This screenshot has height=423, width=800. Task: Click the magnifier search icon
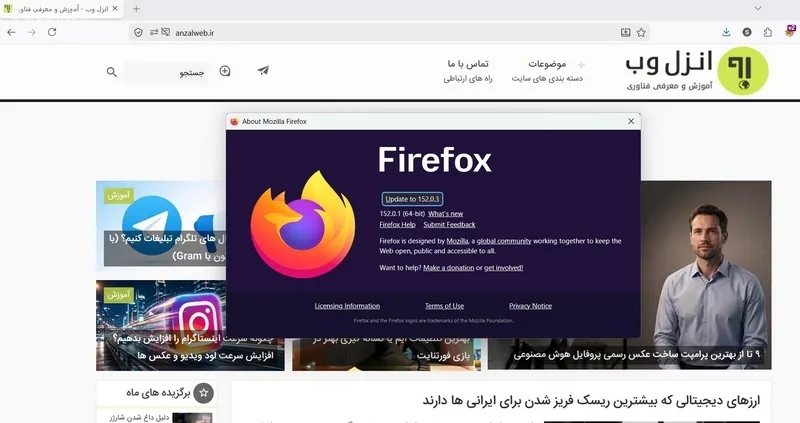coord(112,72)
